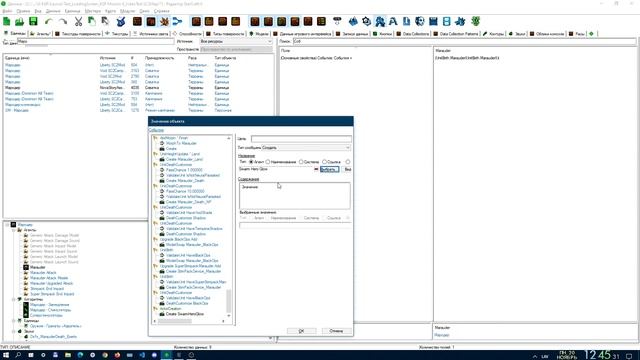The image size is (640, 360).
Task: Switch to the Звуки tab
Action: (517, 34)
